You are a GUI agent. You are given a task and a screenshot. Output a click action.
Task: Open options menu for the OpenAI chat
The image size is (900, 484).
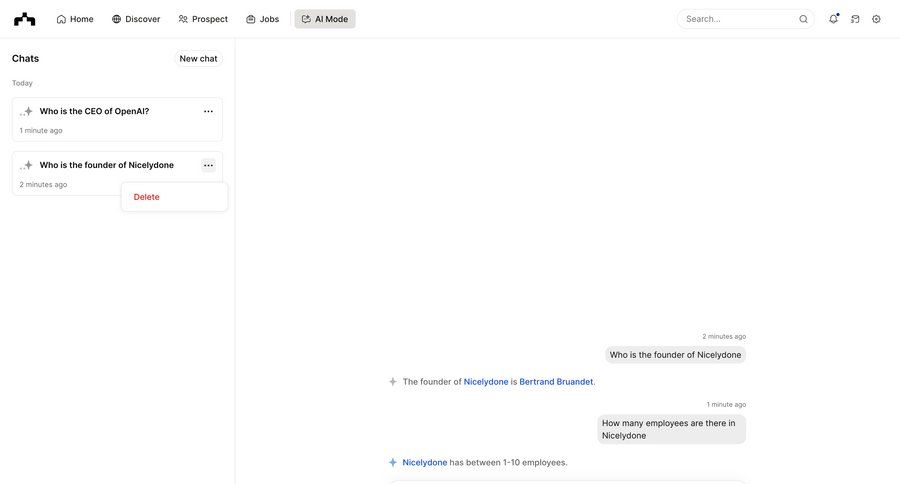point(208,111)
